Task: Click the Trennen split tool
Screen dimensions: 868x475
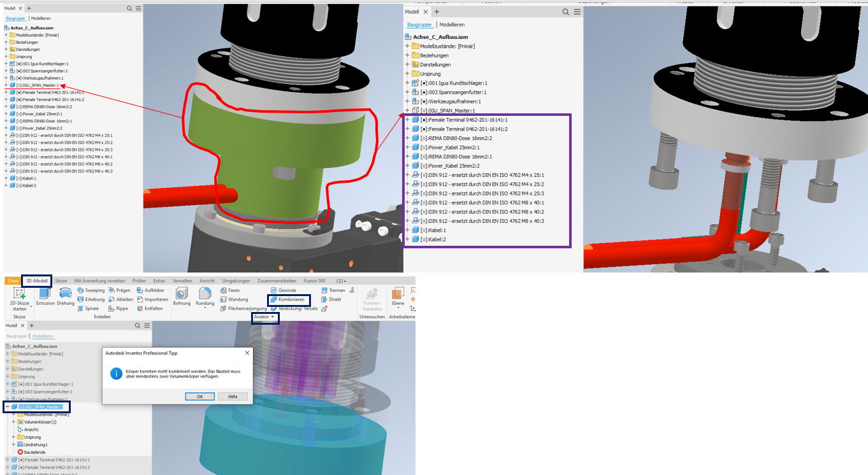Action: [333, 290]
